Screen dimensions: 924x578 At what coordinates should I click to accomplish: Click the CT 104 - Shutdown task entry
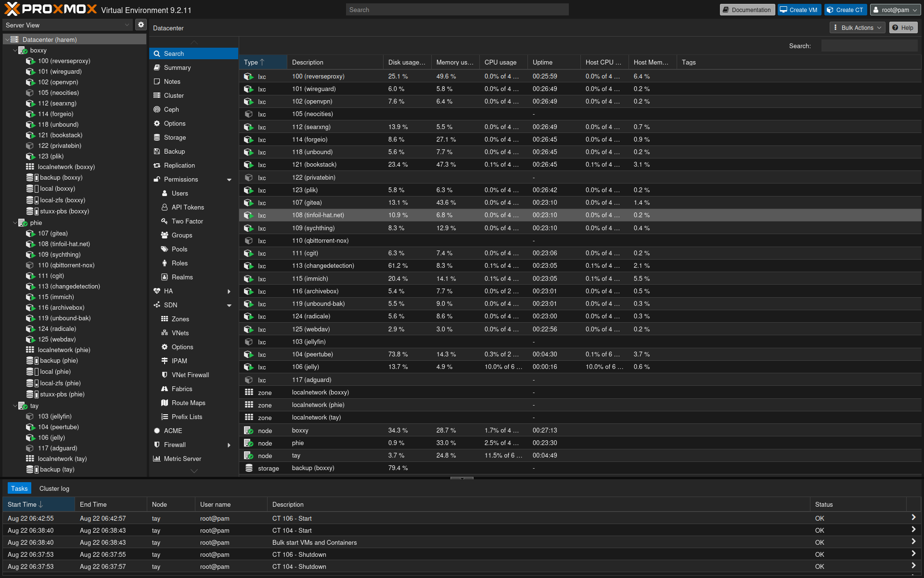(299, 567)
